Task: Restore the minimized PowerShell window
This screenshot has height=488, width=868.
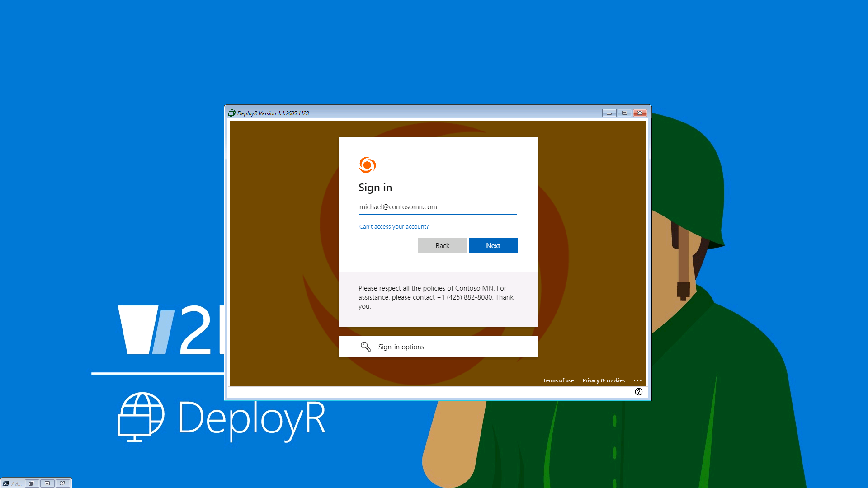Action: point(32,483)
